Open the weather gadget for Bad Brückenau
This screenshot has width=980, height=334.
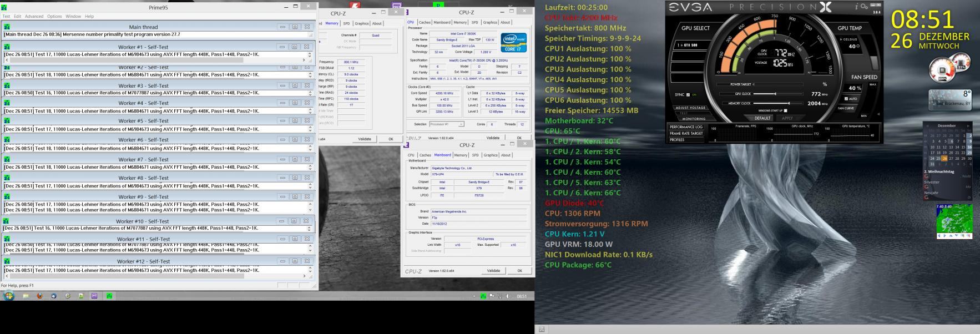(950, 100)
